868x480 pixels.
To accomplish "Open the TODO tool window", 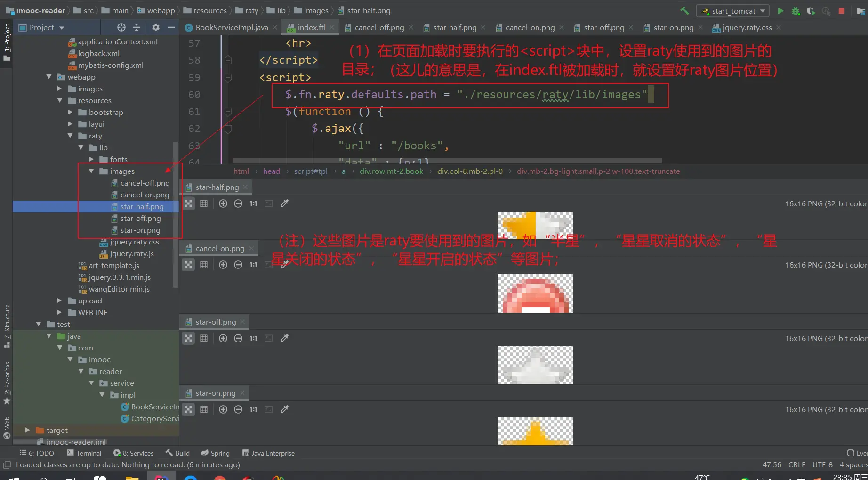I will 37,453.
